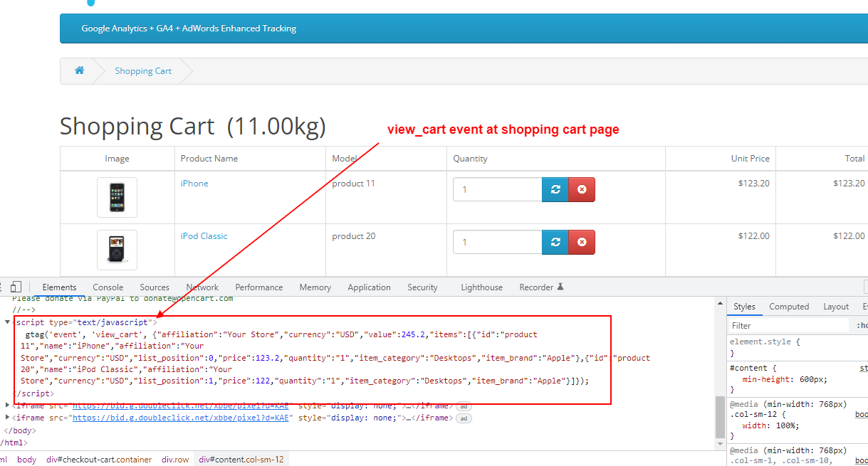
Task: Click the #content selector in Styles
Action: [748, 368]
